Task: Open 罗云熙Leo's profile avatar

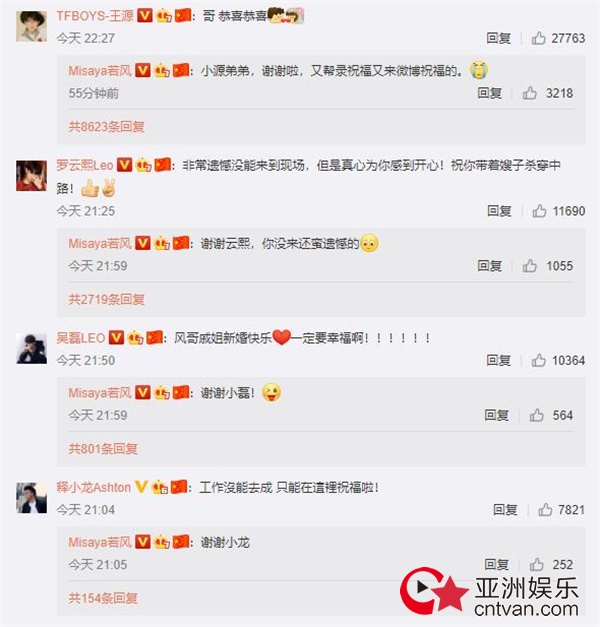Action: 31,176
